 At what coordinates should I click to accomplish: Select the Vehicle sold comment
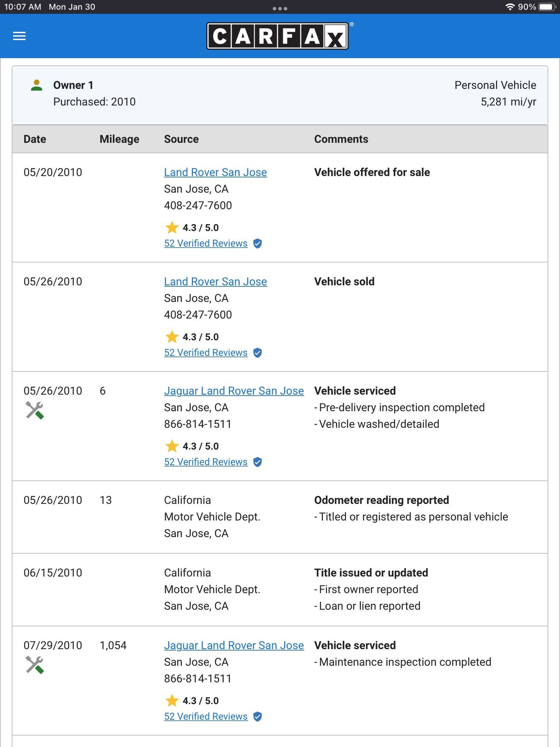coord(344,282)
